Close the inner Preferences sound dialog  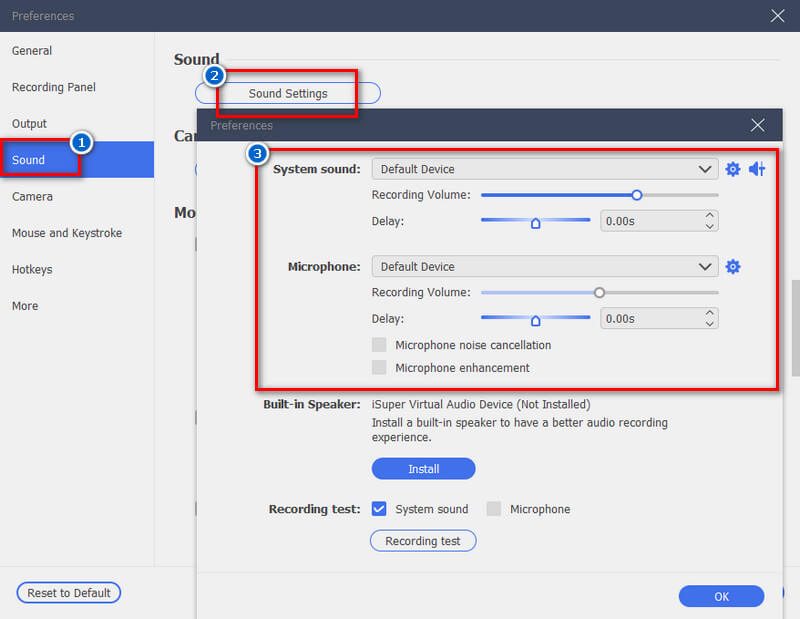(x=757, y=125)
